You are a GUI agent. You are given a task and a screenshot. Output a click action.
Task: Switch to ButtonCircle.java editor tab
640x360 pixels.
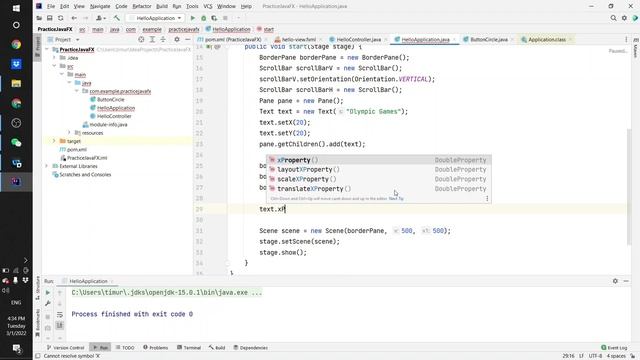point(489,40)
